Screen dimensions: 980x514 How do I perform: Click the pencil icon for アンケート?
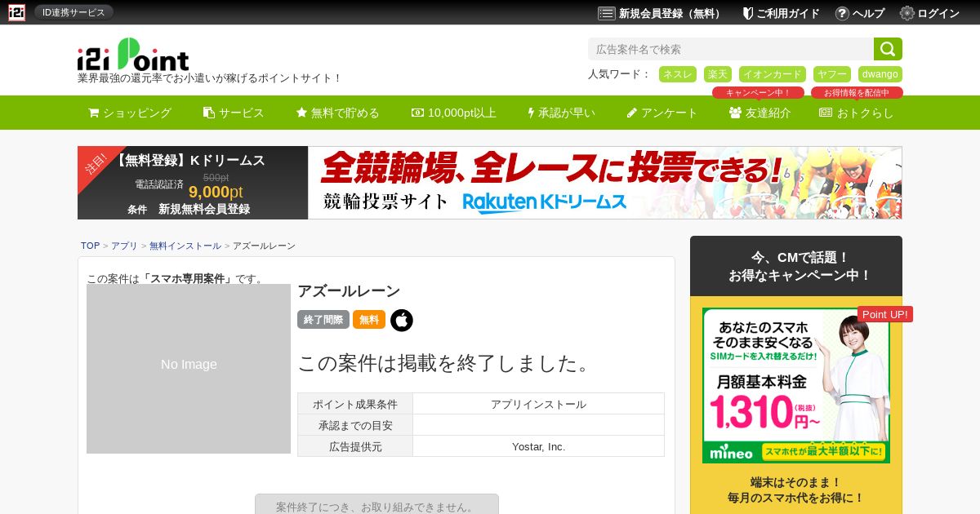point(632,113)
